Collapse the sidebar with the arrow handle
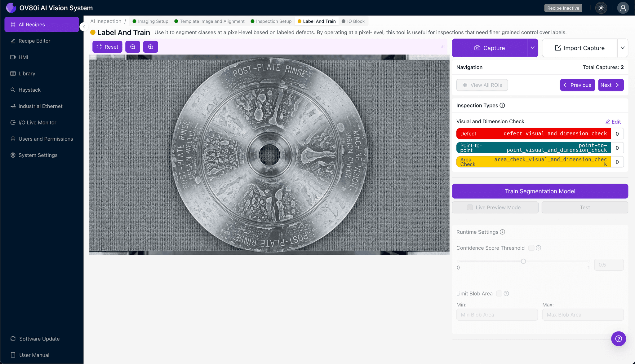Screen dimensions: 635x364 84,27
